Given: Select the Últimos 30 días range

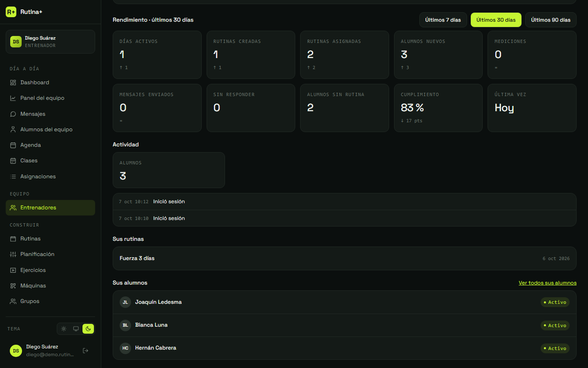Looking at the screenshot, I should [x=496, y=20].
